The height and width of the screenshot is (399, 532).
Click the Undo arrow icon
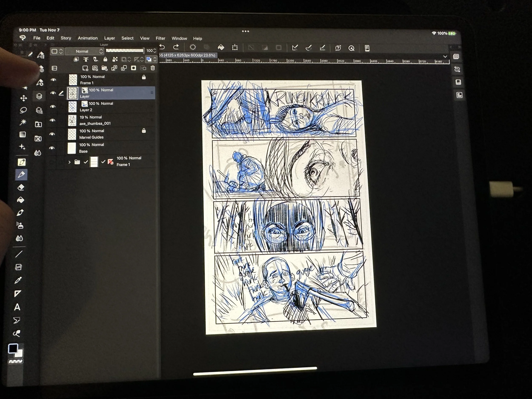162,47
